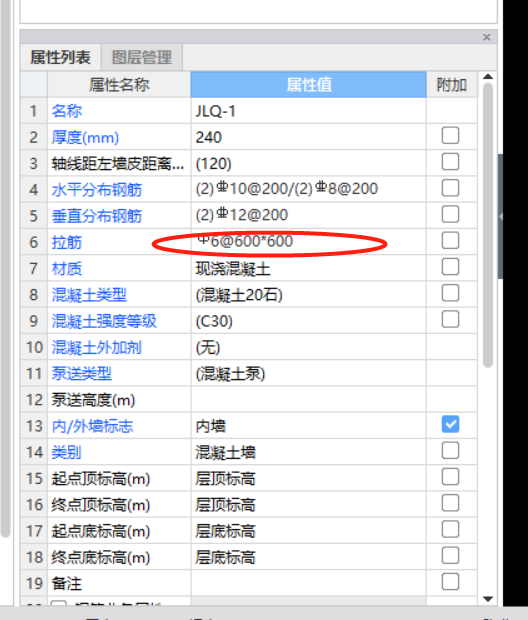Image resolution: width=528 pixels, height=620 pixels.
Task: Select the 属性值 column header
Action: point(308,85)
